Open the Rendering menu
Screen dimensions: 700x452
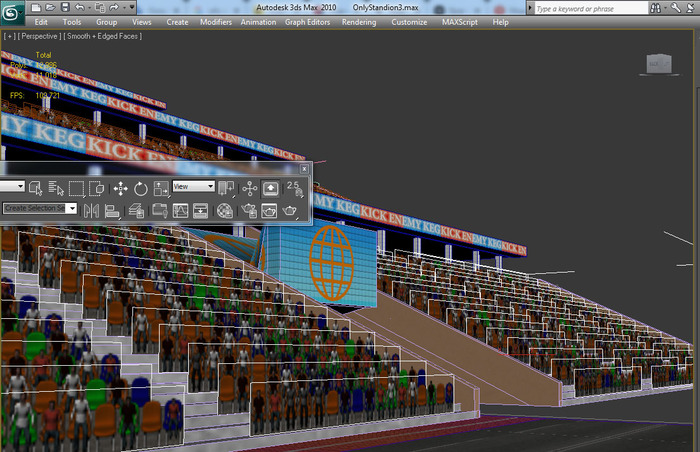(x=359, y=21)
